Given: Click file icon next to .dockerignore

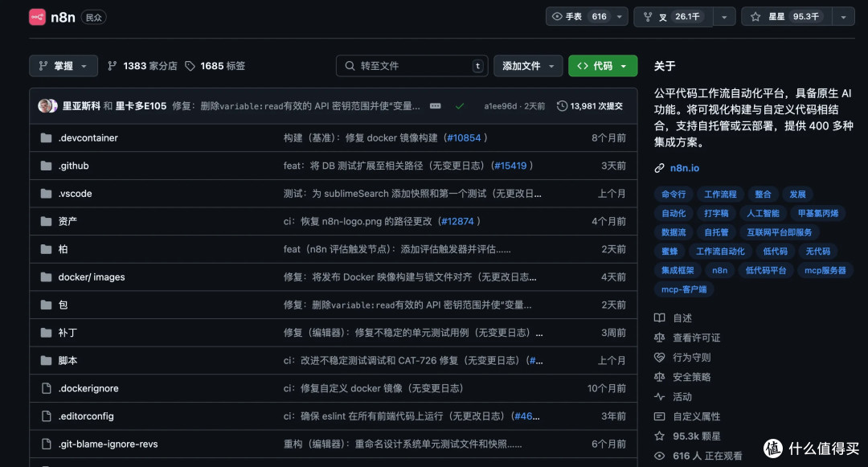Looking at the screenshot, I should click(x=47, y=388).
